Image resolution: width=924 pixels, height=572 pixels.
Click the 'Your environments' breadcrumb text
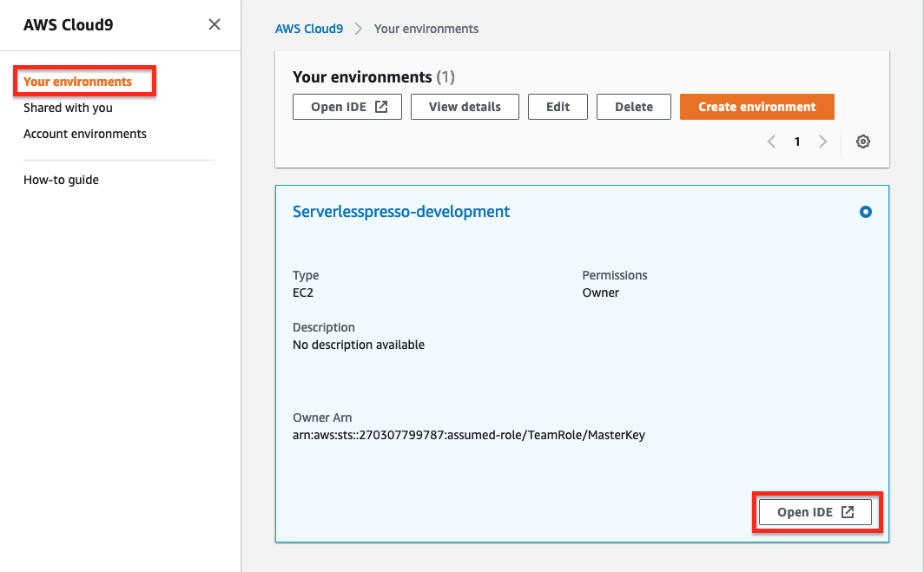[426, 29]
